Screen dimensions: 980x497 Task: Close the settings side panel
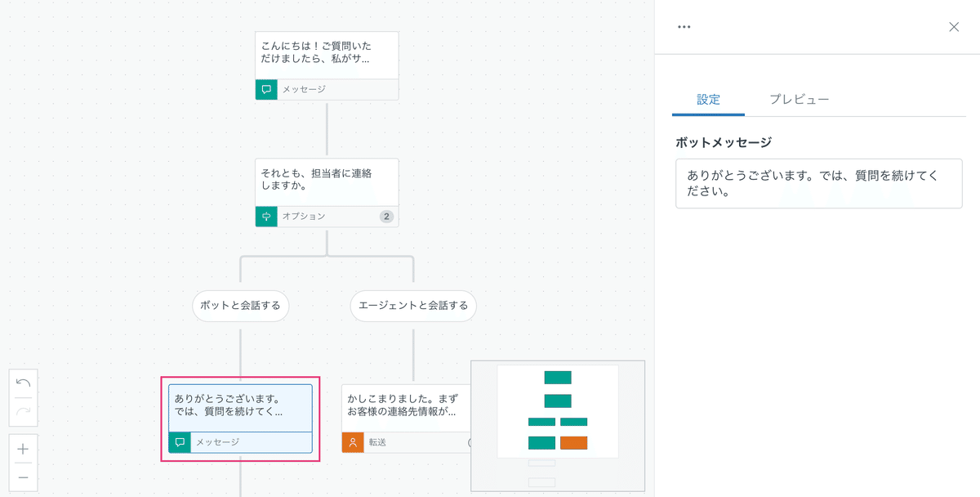click(954, 27)
